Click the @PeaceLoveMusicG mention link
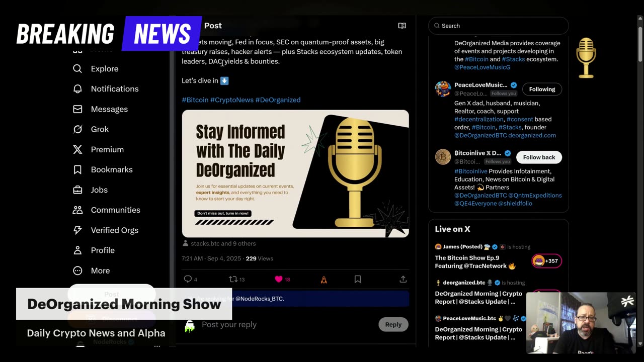This screenshot has height=362, width=644. point(482,67)
